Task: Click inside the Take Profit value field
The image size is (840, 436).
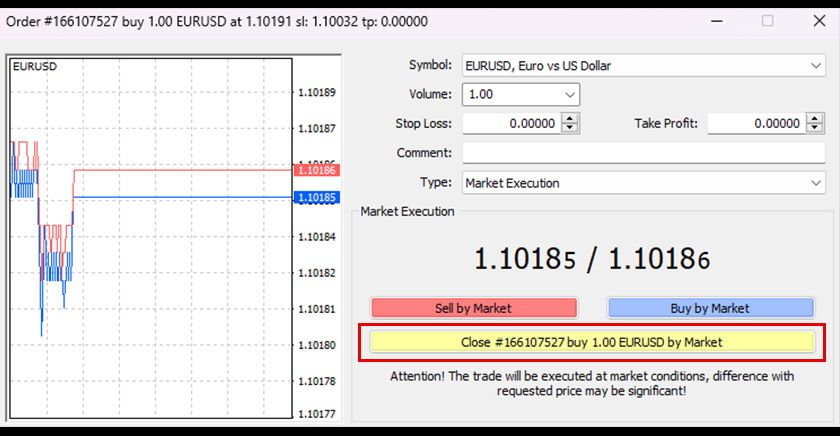Action: [755, 124]
